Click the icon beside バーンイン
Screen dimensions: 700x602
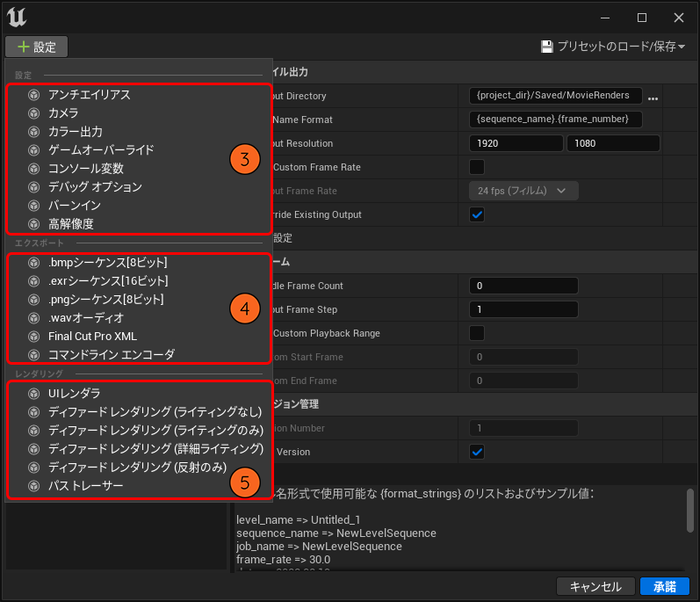[x=34, y=206]
